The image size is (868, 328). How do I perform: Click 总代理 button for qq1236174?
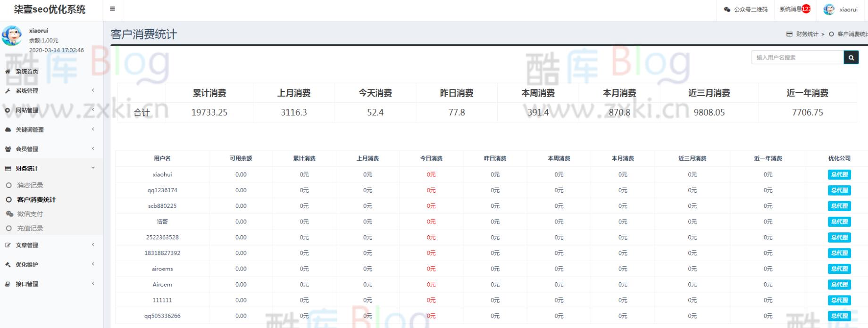pyautogui.click(x=839, y=190)
